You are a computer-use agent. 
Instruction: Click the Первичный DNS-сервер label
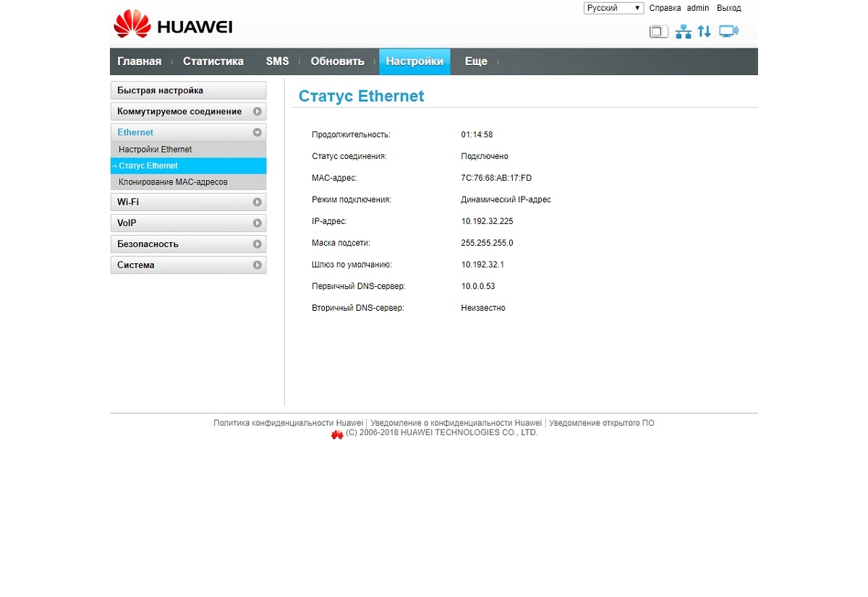pos(358,286)
